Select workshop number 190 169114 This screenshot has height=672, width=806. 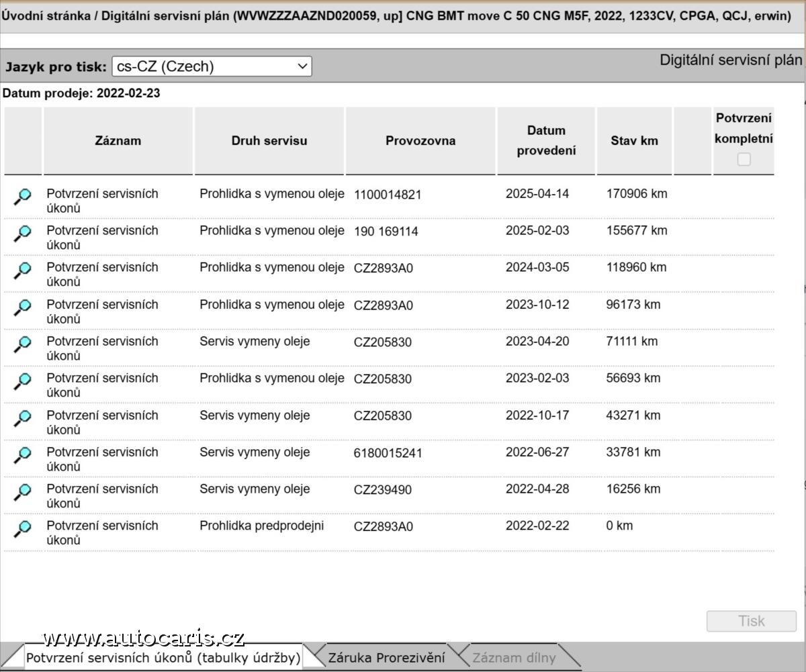[386, 232]
